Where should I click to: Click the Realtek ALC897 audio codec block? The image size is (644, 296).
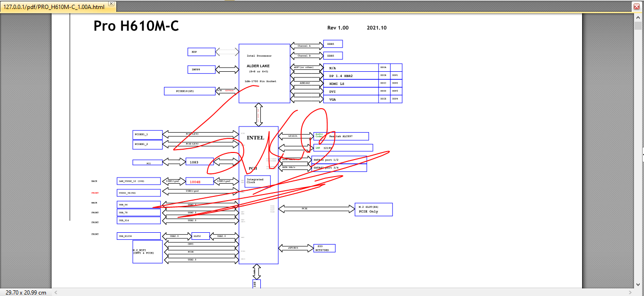tap(341, 136)
